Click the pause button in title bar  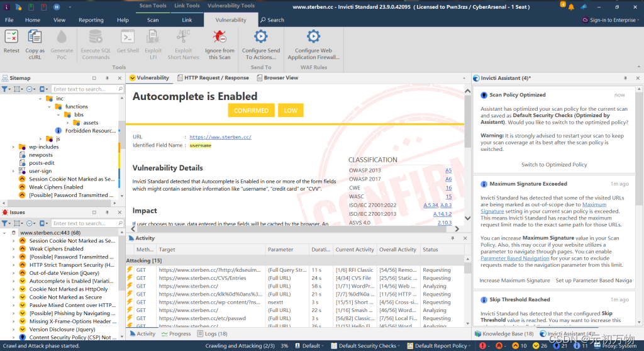pos(57,7)
